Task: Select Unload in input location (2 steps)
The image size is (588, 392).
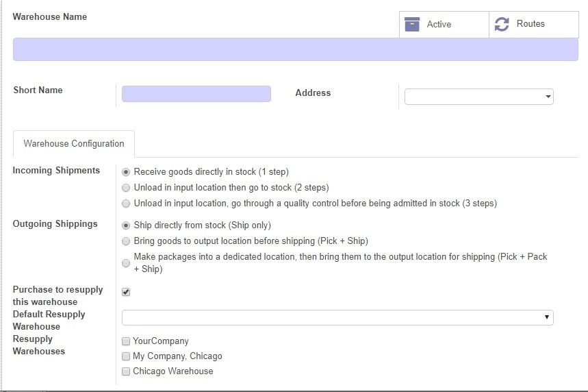Action: coord(126,187)
